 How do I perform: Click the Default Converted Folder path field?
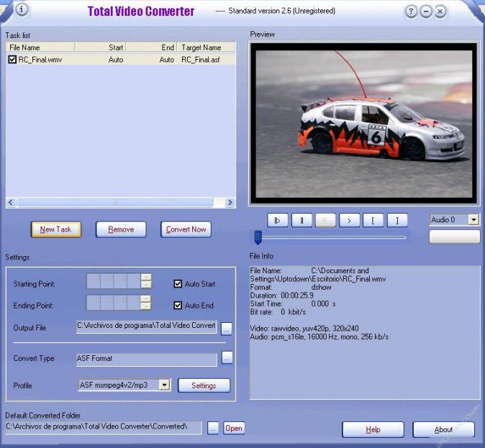coord(104,428)
